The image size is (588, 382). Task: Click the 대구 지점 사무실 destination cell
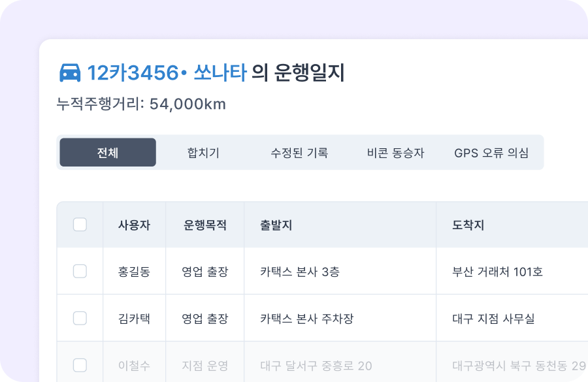pos(493,319)
